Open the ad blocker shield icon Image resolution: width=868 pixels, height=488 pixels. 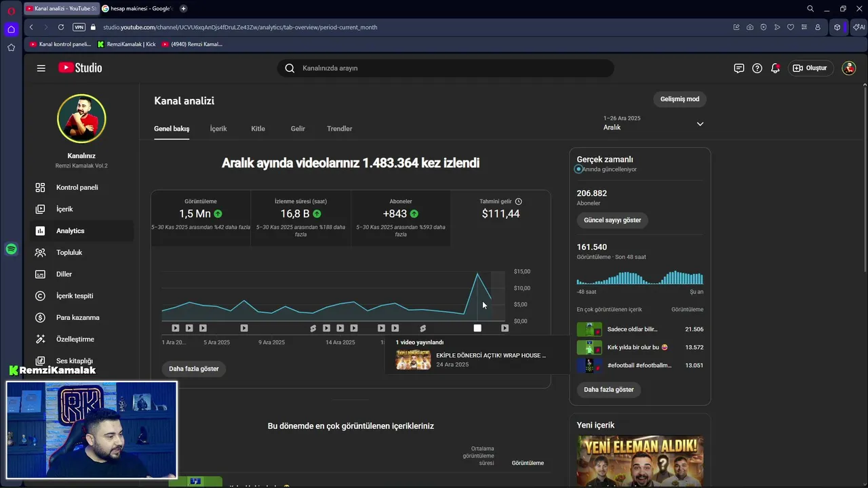(x=764, y=27)
